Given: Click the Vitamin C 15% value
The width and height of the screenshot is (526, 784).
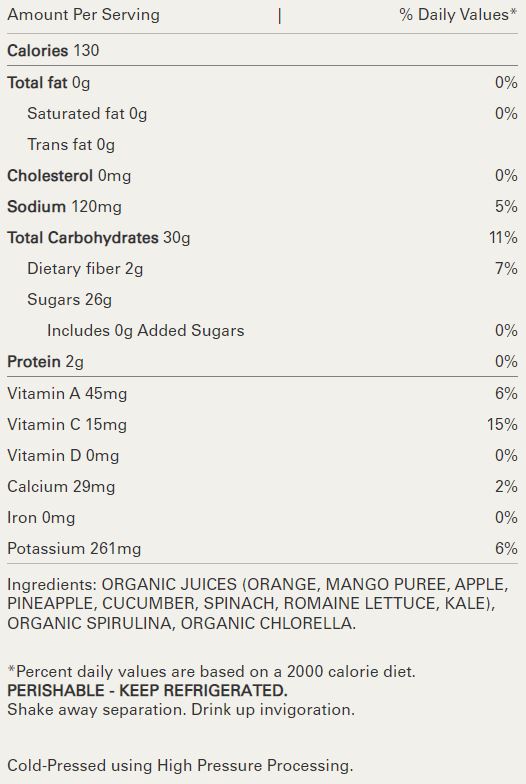Looking at the screenshot, I should [502, 424].
